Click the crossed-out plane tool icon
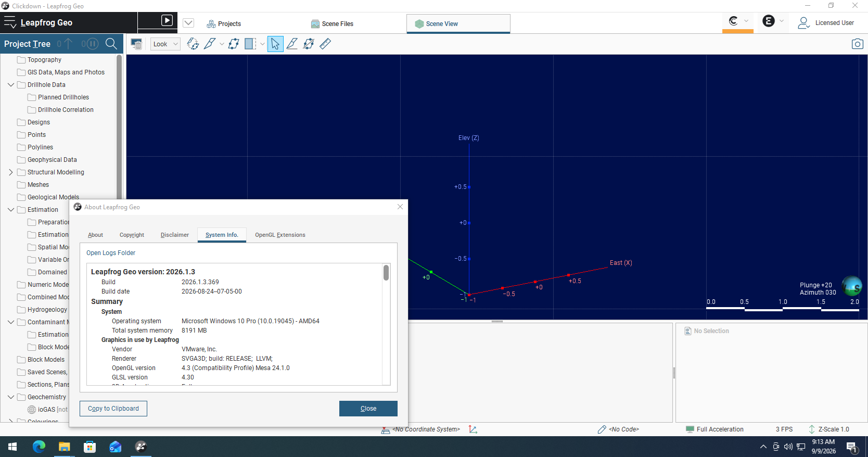 point(309,44)
